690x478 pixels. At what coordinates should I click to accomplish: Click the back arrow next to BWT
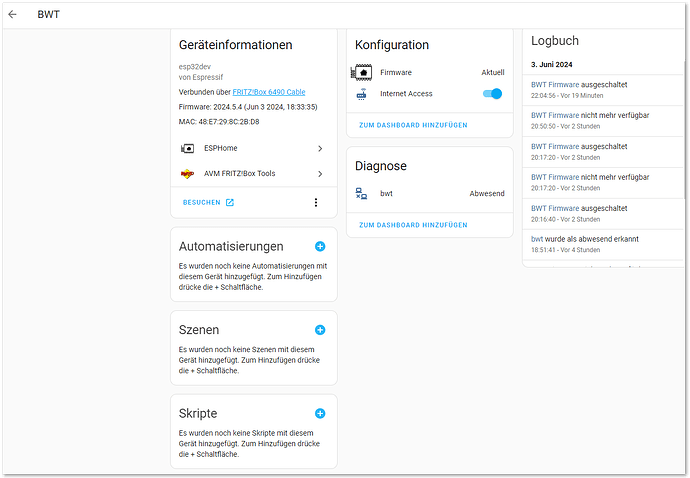click(13, 15)
